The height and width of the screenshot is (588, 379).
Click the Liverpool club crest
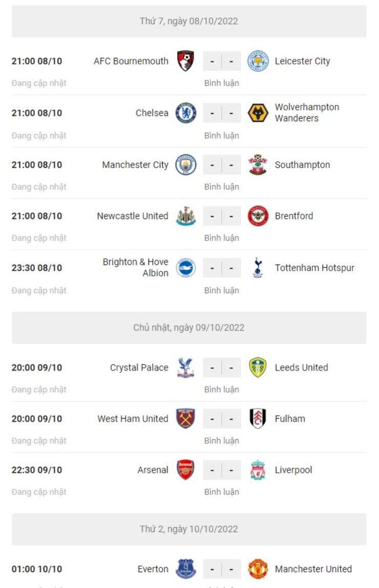pos(258,470)
